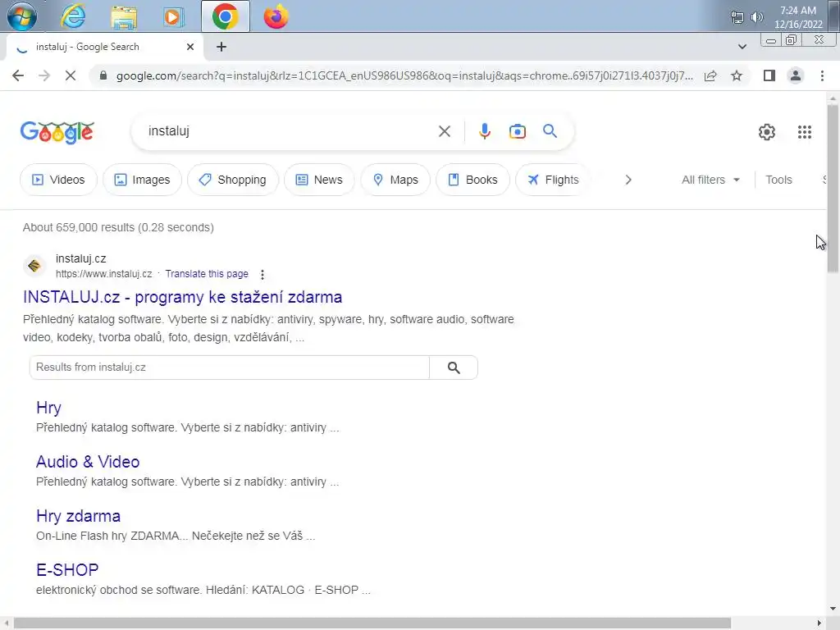The width and height of the screenshot is (840, 630).
Task: Filter results by Images
Action: (x=142, y=180)
